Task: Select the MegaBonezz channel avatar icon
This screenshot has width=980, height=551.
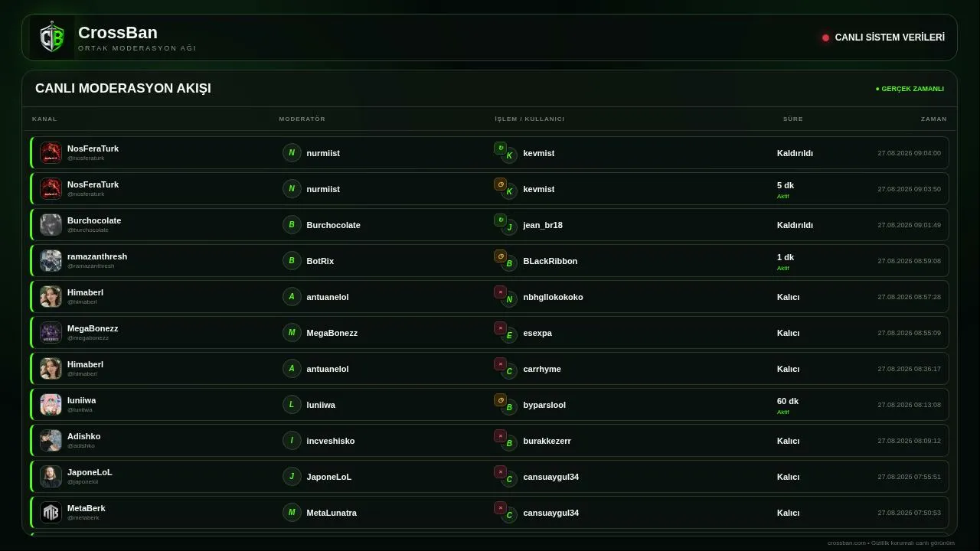Action: [x=51, y=333]
